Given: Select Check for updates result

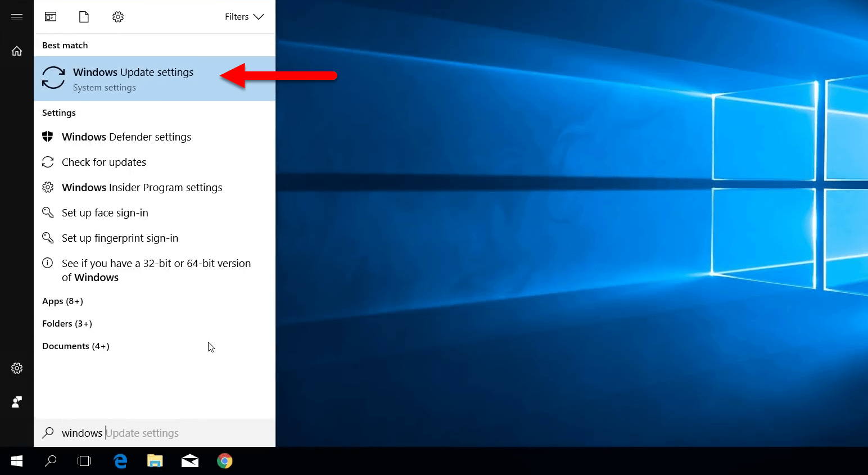Looking at the screenshot, I should click(x=155, y=162).
